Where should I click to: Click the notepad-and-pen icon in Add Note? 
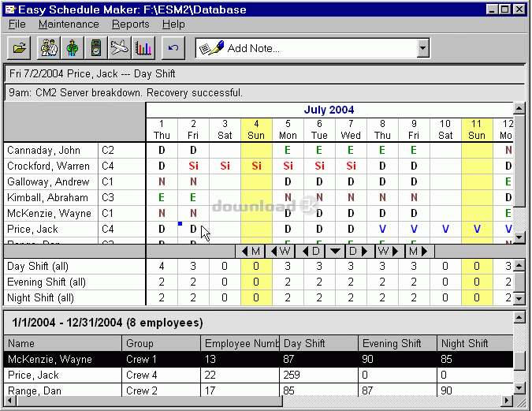[x=211, y=48]
